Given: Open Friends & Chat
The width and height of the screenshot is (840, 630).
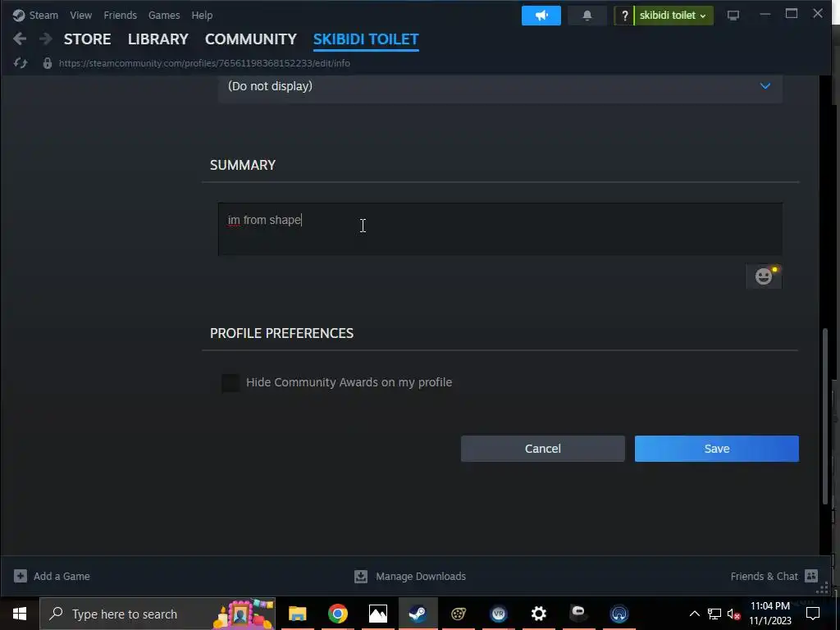Looking at the screenshot, I should pos(764,577).
